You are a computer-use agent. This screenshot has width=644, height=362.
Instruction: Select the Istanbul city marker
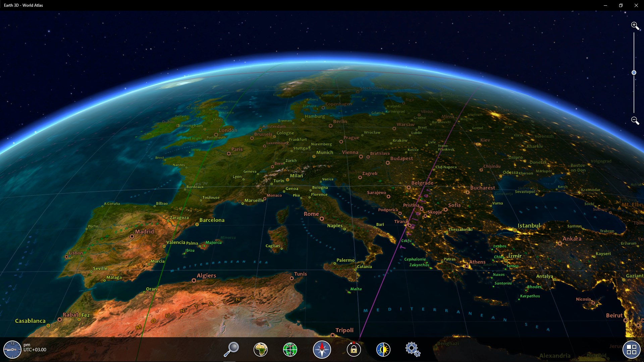[515, 230]
